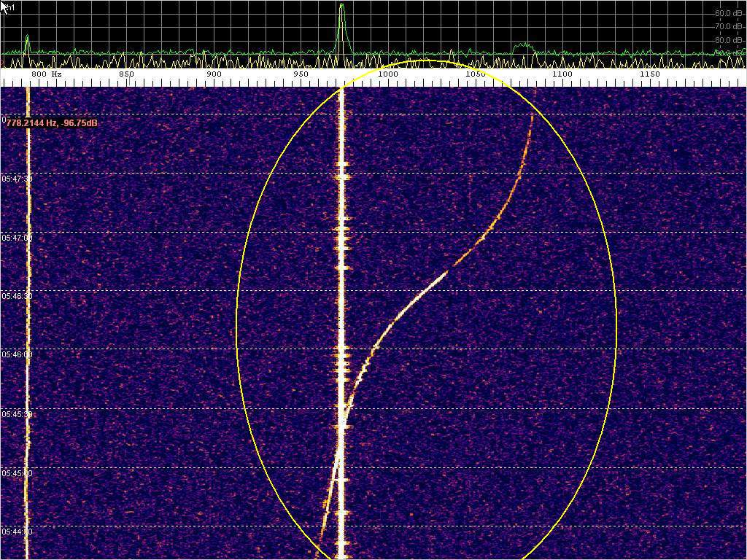The height and width of the screenshot is (560, 747).
Task: Click the 05:45:00 time marker
Action: coord(15,473)
